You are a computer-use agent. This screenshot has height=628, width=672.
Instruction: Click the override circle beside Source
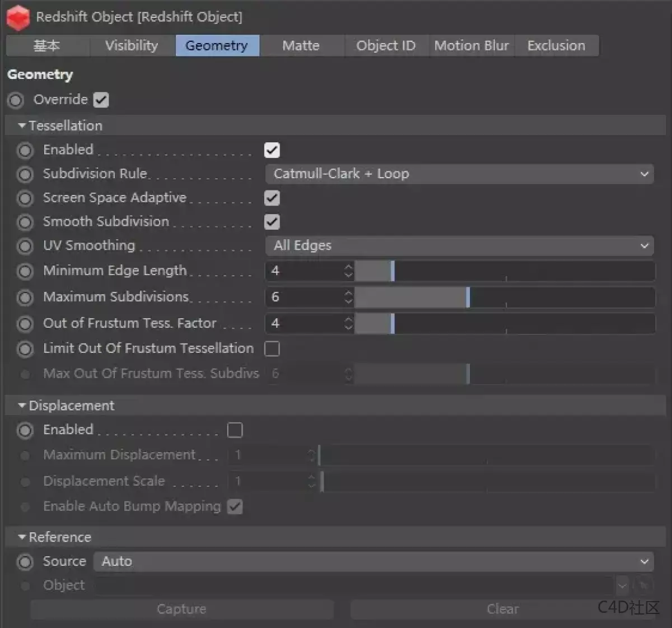coord(25,562)
